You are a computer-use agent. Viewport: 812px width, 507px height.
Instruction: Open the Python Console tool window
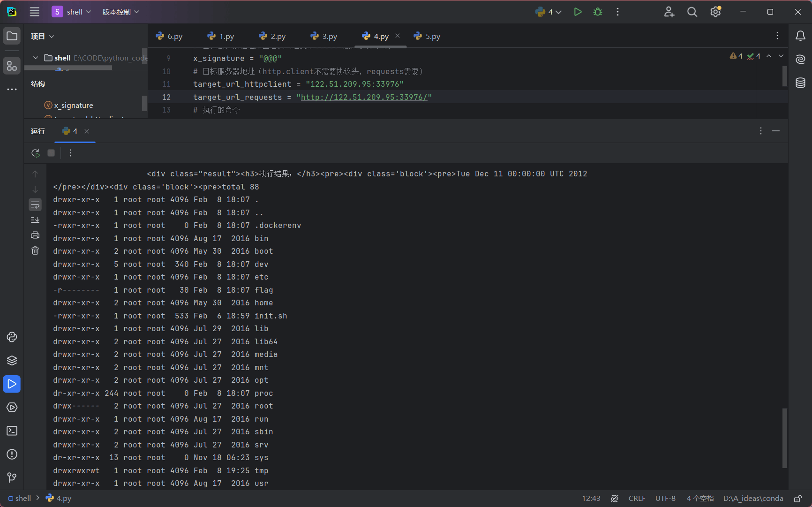coord(12,337)
